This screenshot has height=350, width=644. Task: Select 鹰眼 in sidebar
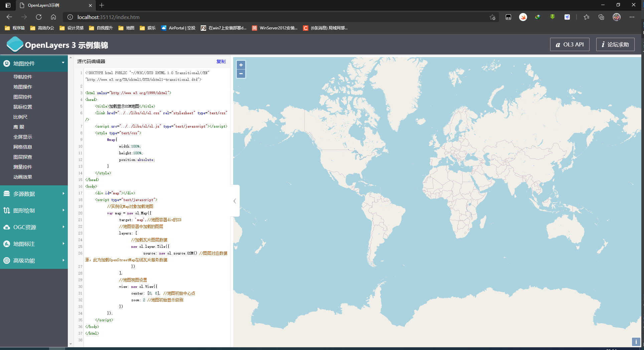(x=19, y=127)
